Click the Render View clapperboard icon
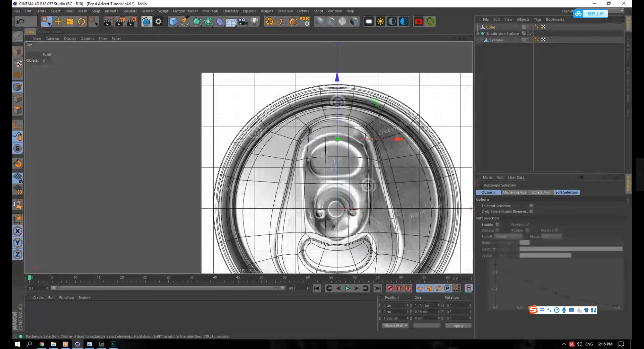Screen dimensions: 644x349 coord(108,22)
